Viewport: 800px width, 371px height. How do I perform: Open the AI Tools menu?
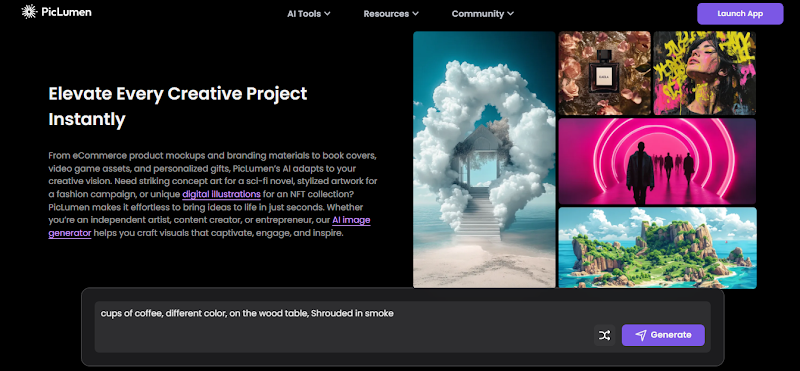click(309, 14)
